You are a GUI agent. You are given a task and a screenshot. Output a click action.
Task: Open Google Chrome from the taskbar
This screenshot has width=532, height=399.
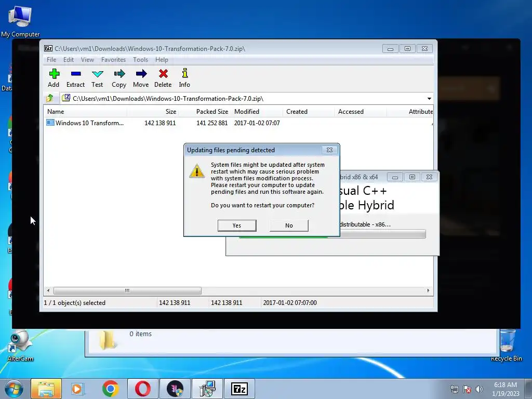point(110,389)
